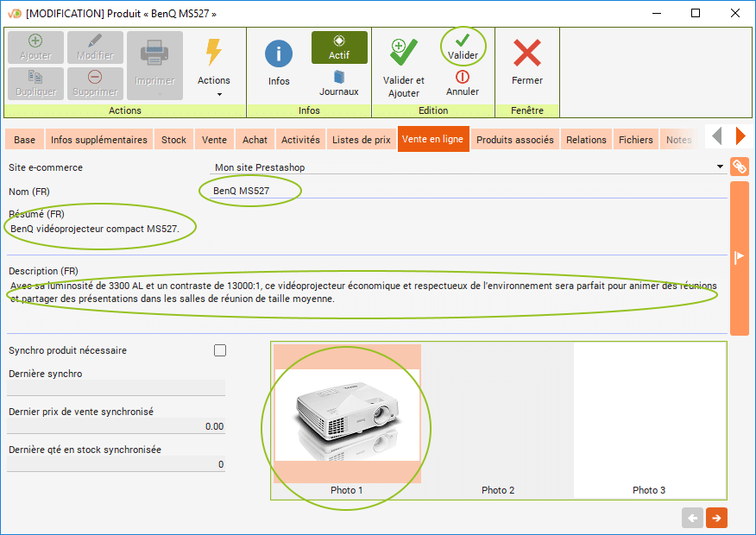Click the green Valider checkmark
The height and width of the screenshot is (535, 756).
coord(463,41)
